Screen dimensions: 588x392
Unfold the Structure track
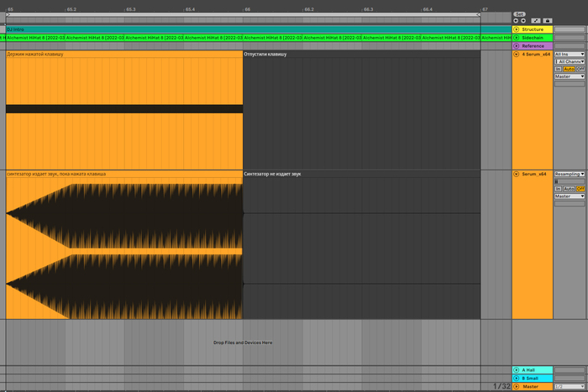pos(516,29)
